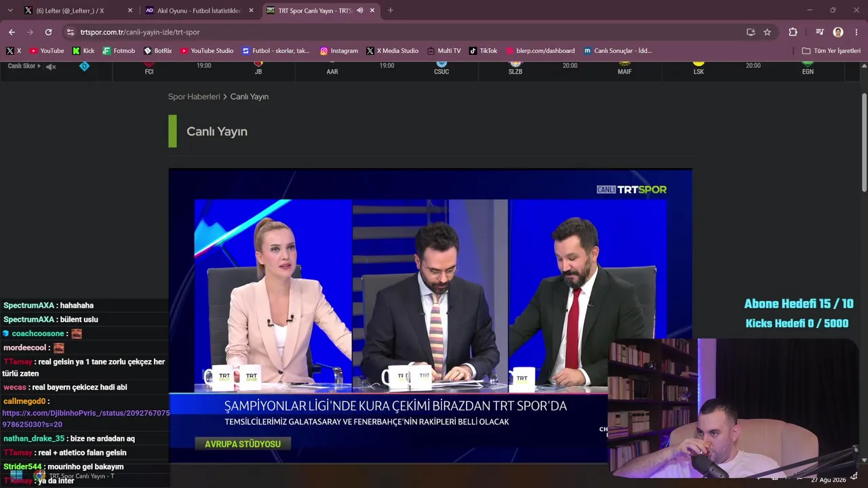Viewport: 868px width, 488px height.
Task: Click the coachcoosone username in chat
Action: [38, 333]
